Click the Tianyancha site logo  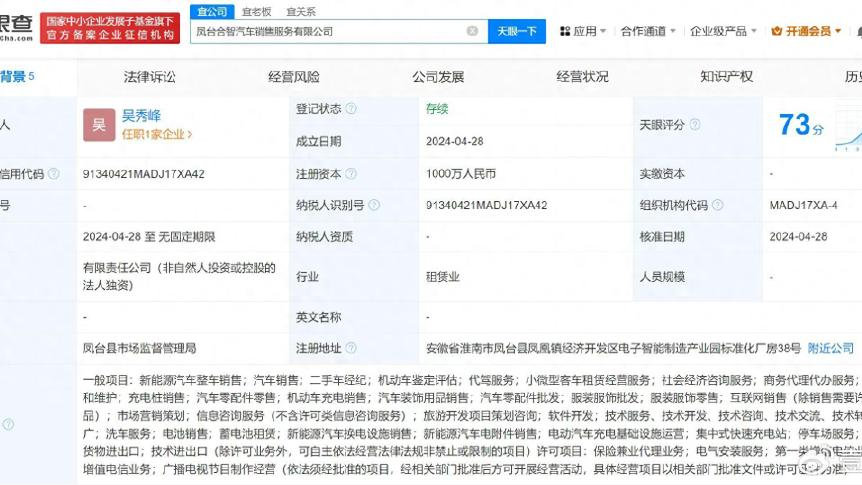(x=16, y=29)
